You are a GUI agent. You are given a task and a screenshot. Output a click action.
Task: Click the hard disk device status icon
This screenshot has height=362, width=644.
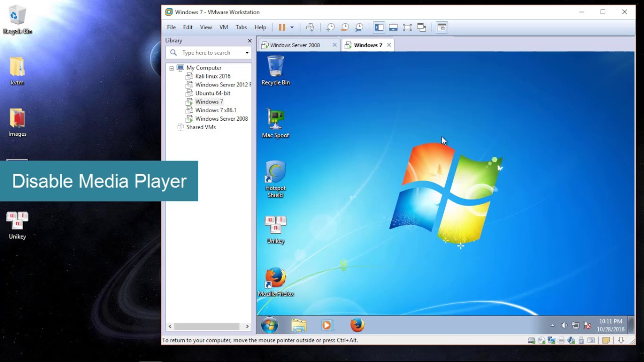coord(531,340)
